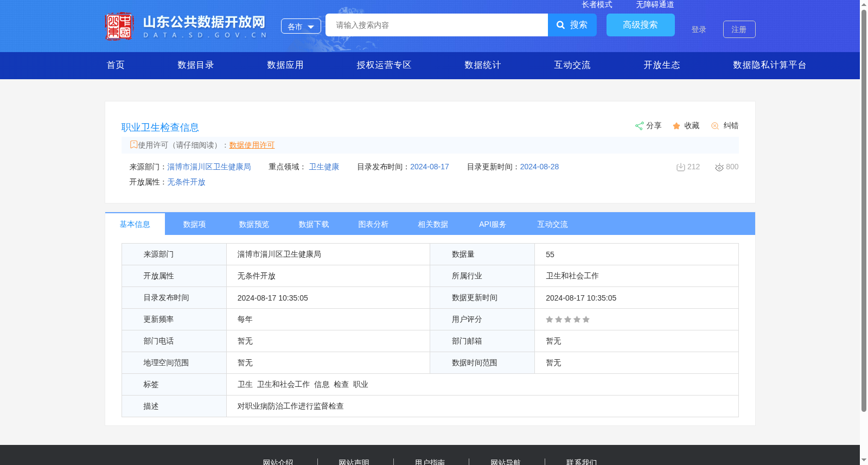Screen dimensions: 868x465
Task: Click the Shandong open data site logo
Action: point(186,26)
